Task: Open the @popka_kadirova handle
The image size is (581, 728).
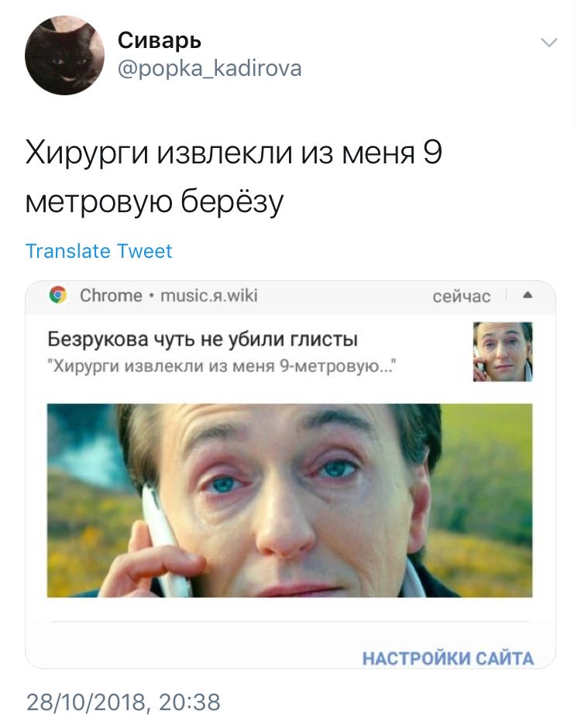Action: [x=209, y=69]
